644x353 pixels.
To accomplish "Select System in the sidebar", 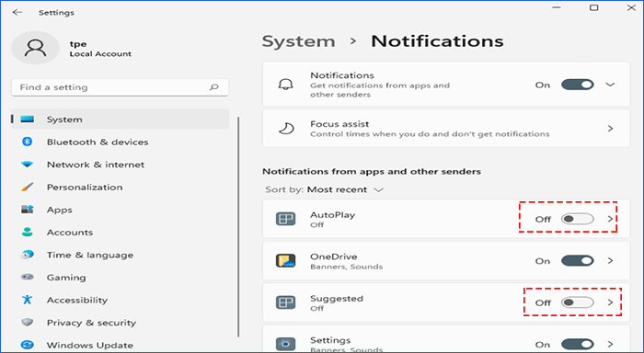I will [x=120, y=119].
